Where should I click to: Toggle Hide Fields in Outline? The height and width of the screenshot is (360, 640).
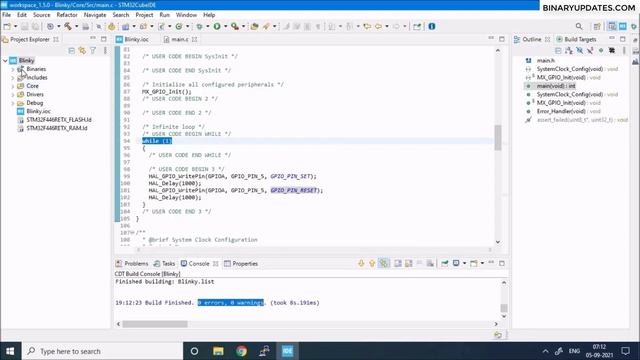coord(579,51)
